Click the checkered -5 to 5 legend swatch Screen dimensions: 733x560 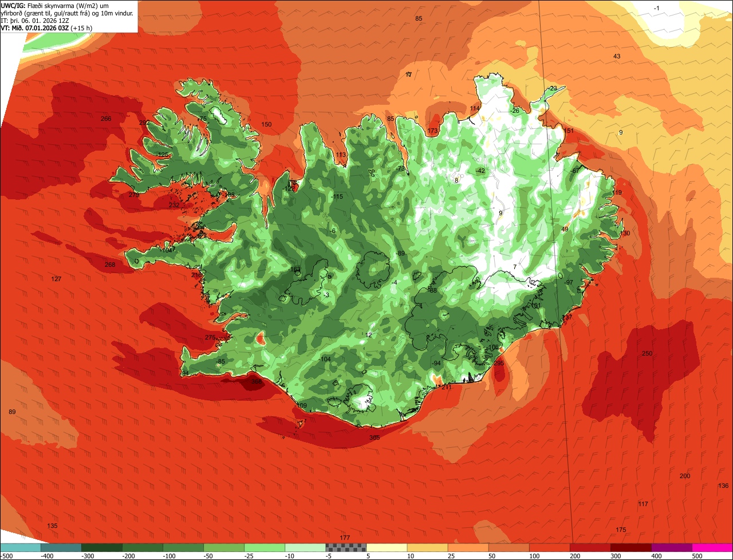click(x=346, y=548)
